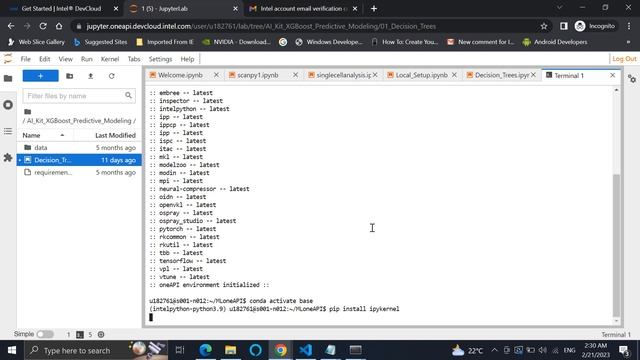This screenshot has width=640, height=360.
Task: Bookmark this page with star icon
Action: tap(544, 26)
